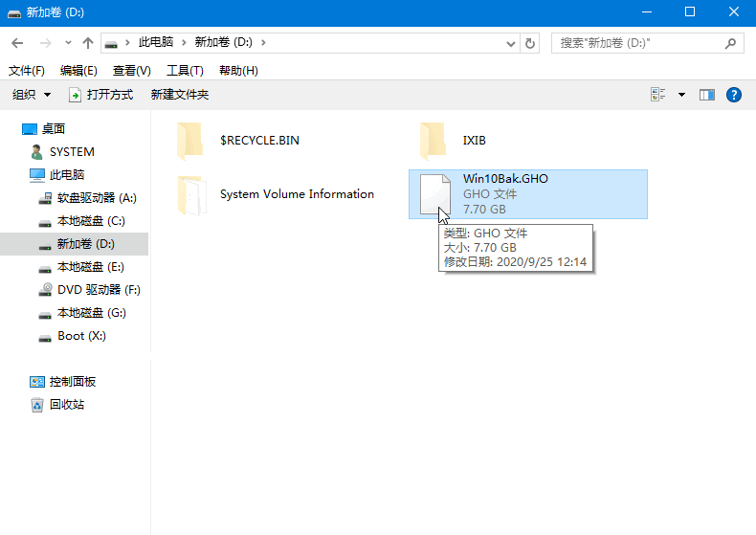Open the view options dropdown arrow
The height and width of the screenshot is (535, 756).
681,95
